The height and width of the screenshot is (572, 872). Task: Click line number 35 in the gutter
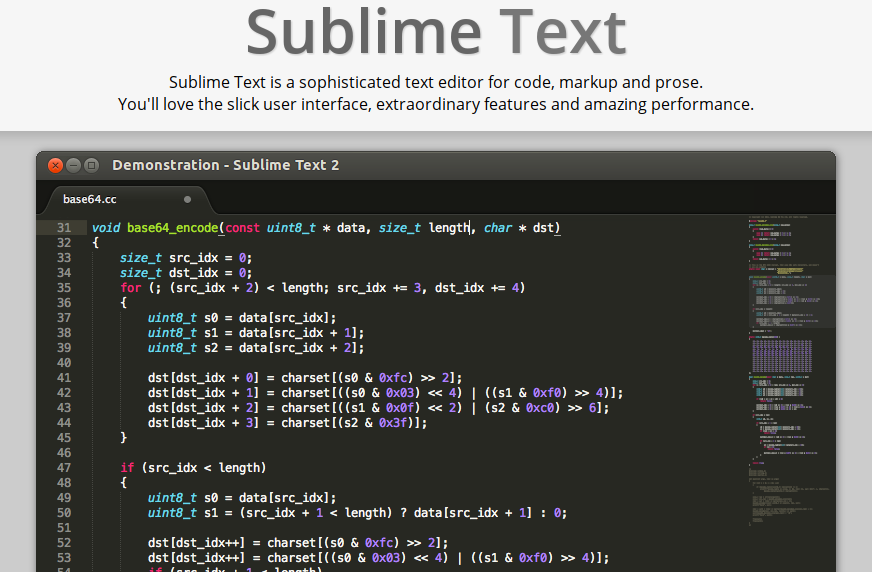[x=64, y=288]
